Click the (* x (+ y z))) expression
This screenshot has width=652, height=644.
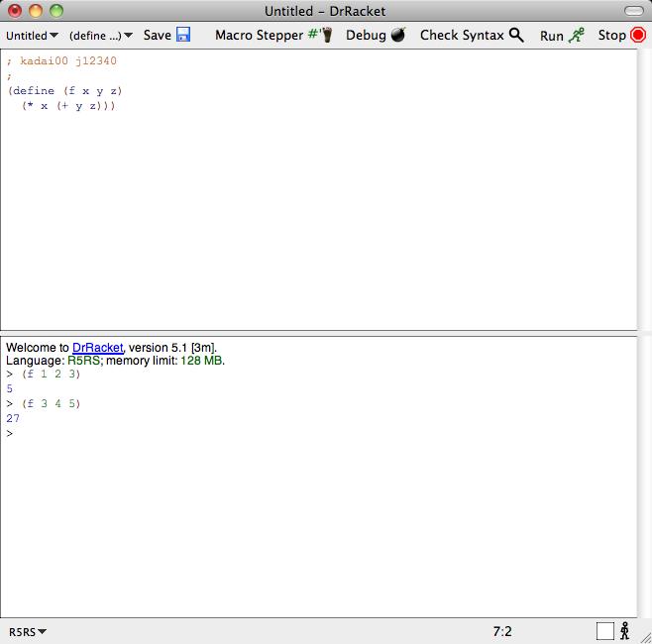68,106
